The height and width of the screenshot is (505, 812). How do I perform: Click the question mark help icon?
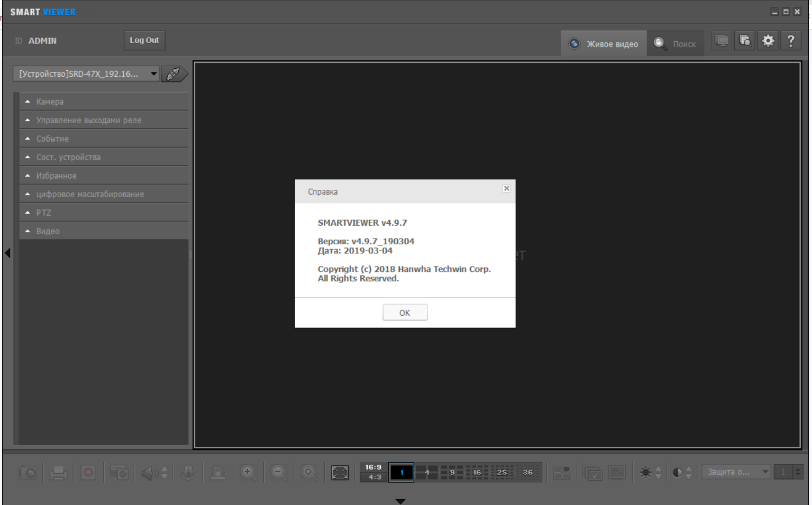pyautogui.click(x=791, y=41)
